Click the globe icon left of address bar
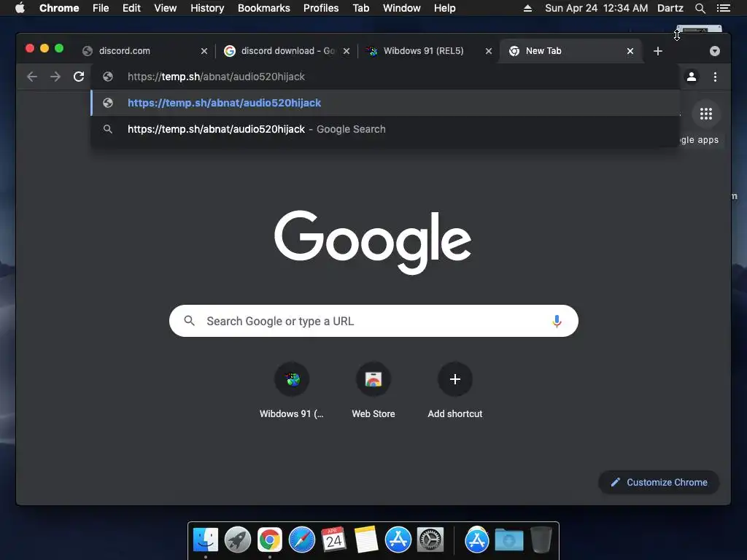The width and height of the screenshot is (747, 560). (x=108, y=77)
